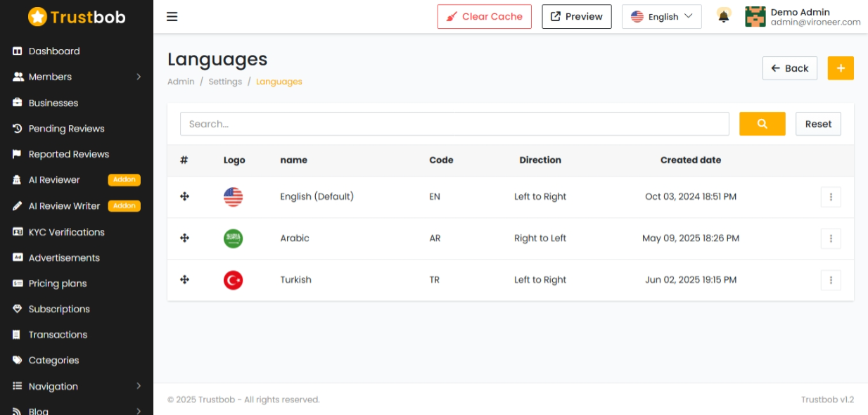868x415 pixels.
Task: Open Pending Reviews in the sidebar
Action: [x=66, y=129]
